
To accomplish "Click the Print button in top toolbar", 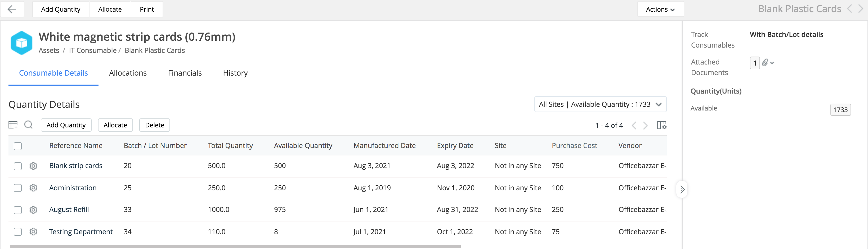I will [147, 10].
